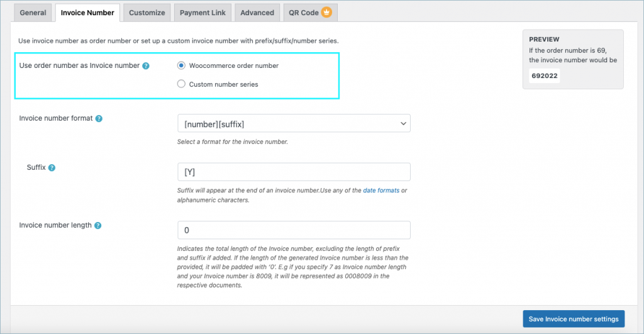Switch to the Invoice Number tab
This screenshot has height=334, width=644.
(x=87, y=13)
